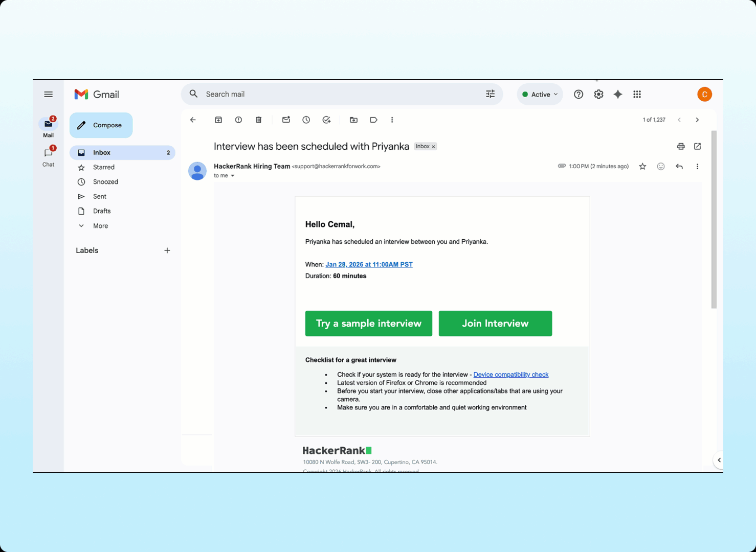Open the account avatar C
The width and height of the screenshot is (756, 552).
pos(704,94)
